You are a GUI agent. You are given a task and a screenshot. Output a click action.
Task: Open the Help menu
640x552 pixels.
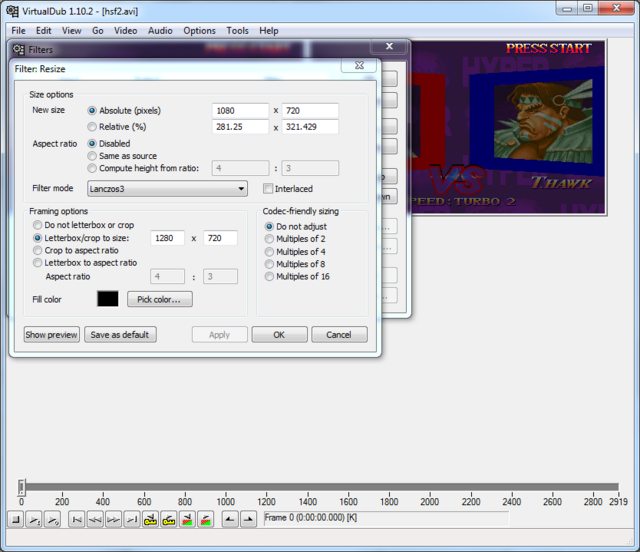(269, 31)
